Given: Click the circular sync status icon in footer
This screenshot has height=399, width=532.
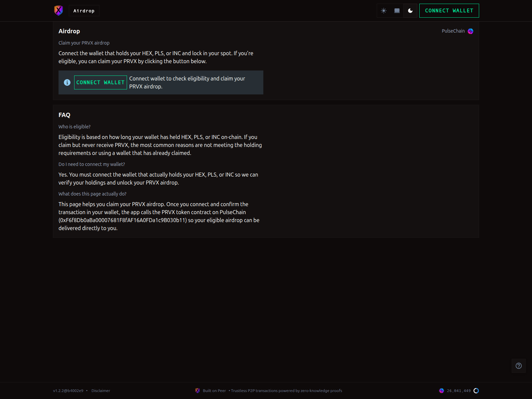Looking at the screenshot, I should [x=476, y=391].
